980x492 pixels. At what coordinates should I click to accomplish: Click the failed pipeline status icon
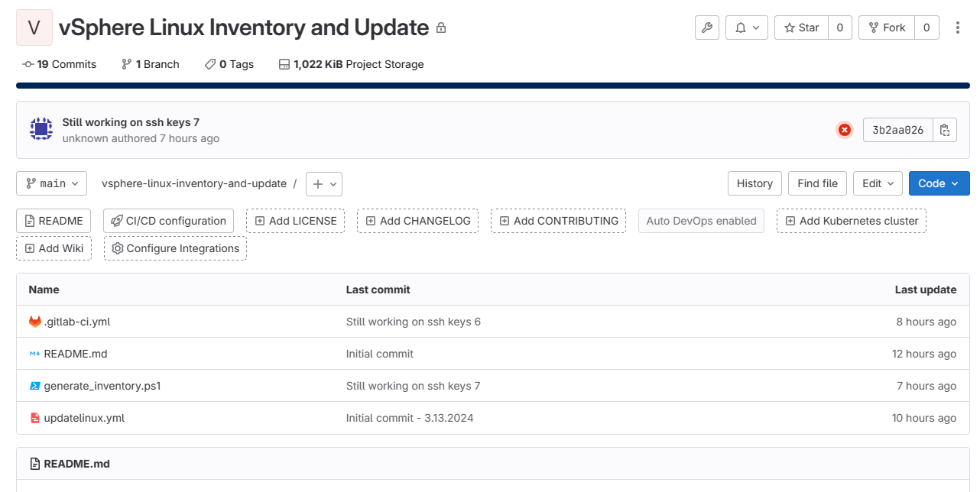844,130
